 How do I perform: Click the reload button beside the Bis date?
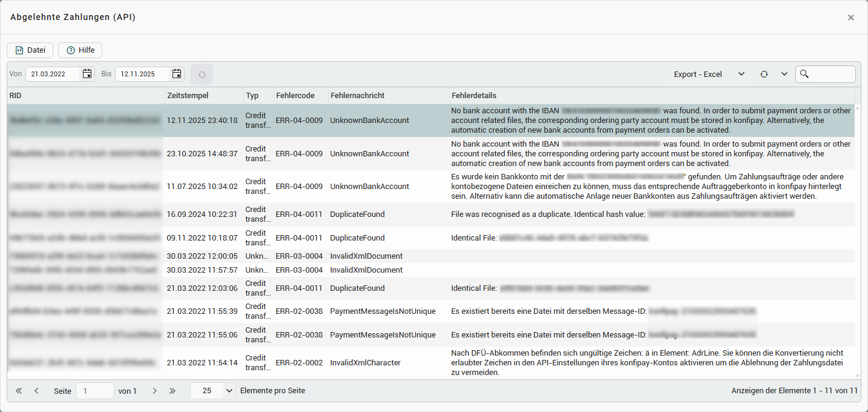pyautogui.click(x=202, y=75)
